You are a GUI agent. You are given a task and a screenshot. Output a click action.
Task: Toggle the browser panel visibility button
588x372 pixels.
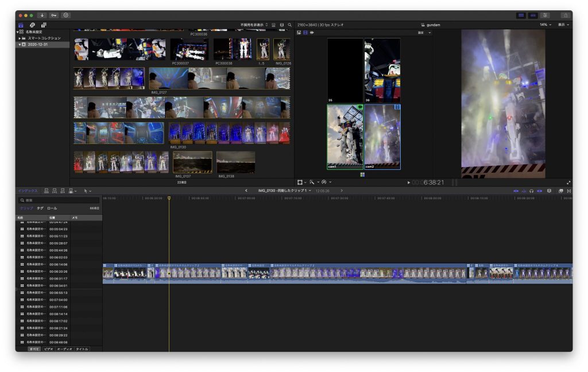(x=521, y=15)
